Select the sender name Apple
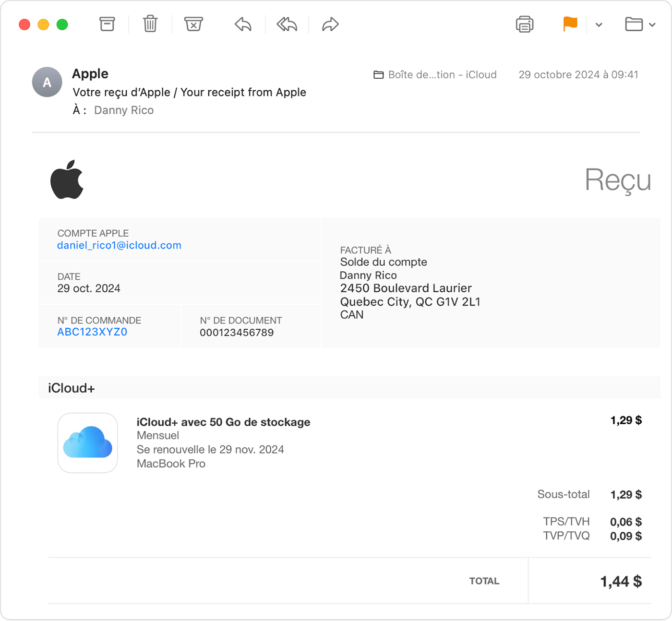 click(x=90, y=73)
